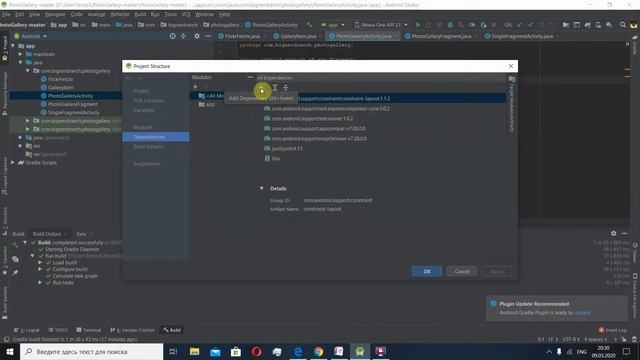Open Build Variants in Project Structure sidebar
640x360 pixels.
[149, 147]
